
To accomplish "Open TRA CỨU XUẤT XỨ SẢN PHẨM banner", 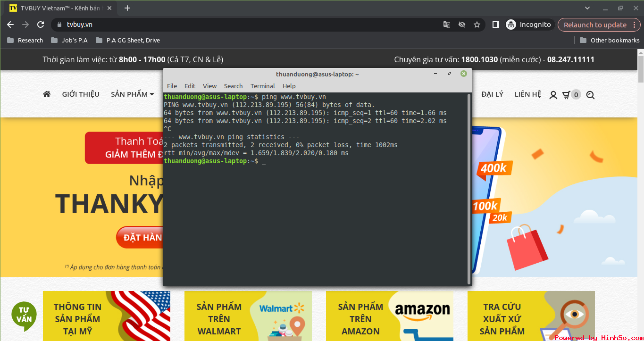I will [531, 316].
